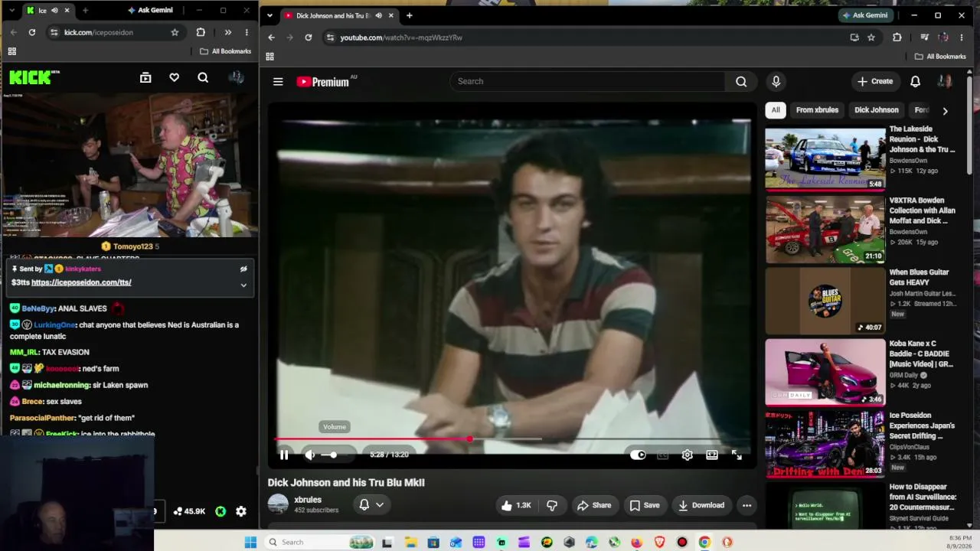Open When Blues Guitar Gets HEAVY title
Screen dimensions: 980x551
(920, 277)
